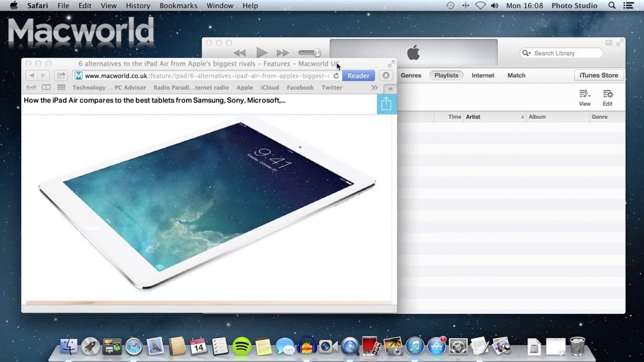Click the iTunes View options icon
Screen dimensions: 644x362
(x=585, y=98)
